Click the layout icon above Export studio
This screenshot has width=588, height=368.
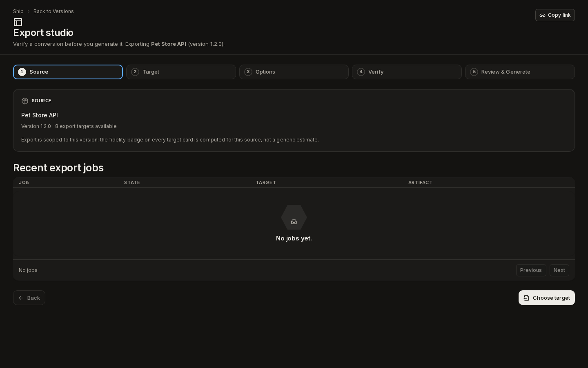(18, 22)
